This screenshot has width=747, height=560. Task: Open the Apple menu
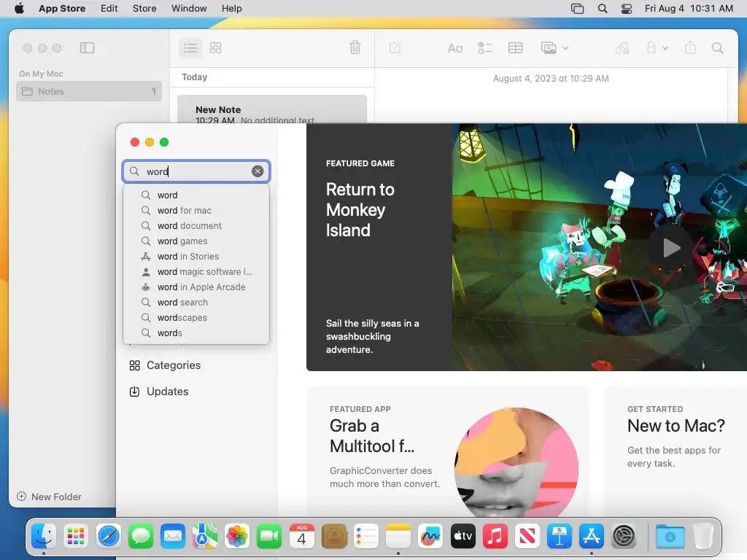(x=19, y=9)
